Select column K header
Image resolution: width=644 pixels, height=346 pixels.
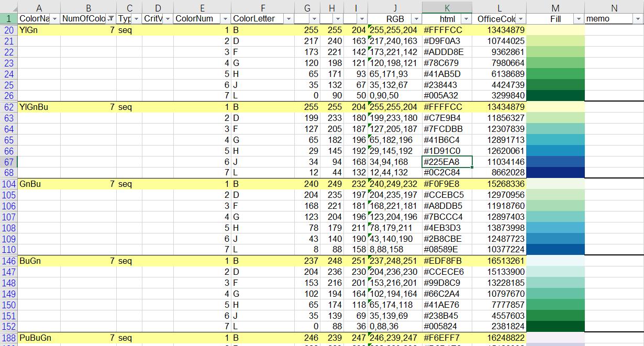coord(447,8)
